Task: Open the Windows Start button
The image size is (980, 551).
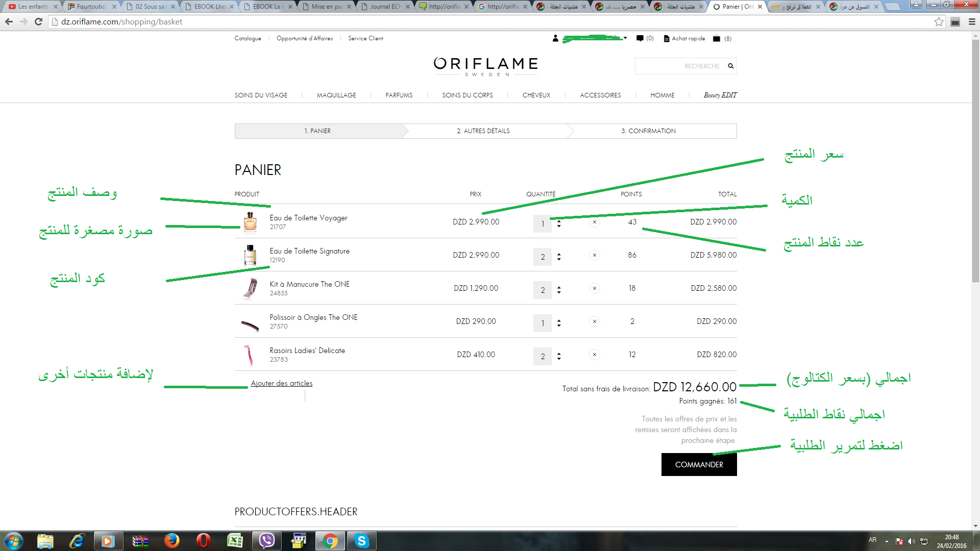Action: (x=14, y=541)
